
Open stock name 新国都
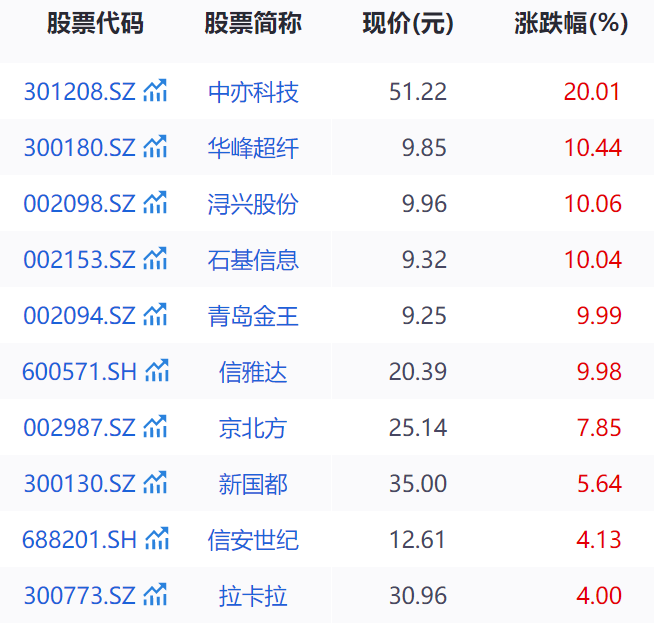(x=253, y=484)
